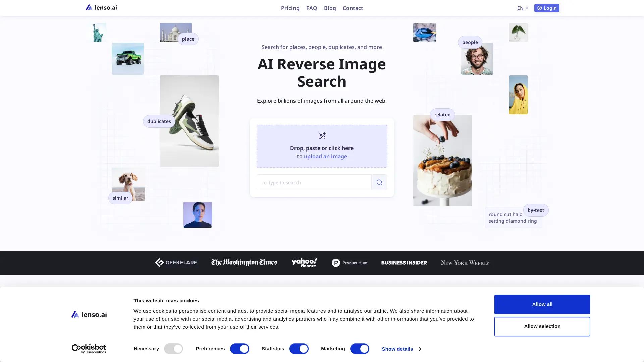Click the Product Hunt logo
The height and width of the screenshot is (362, 644).
[x=350, y=263]
